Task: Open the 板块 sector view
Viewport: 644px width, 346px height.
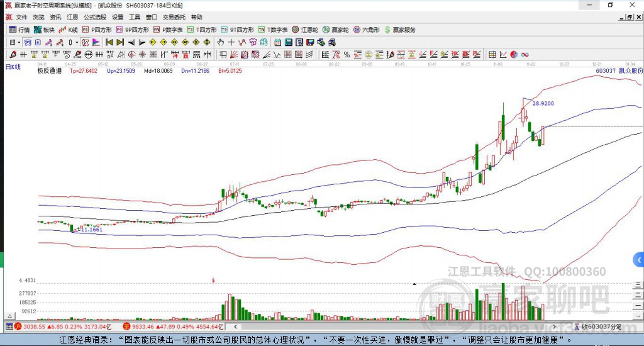Action: (45, 30)
